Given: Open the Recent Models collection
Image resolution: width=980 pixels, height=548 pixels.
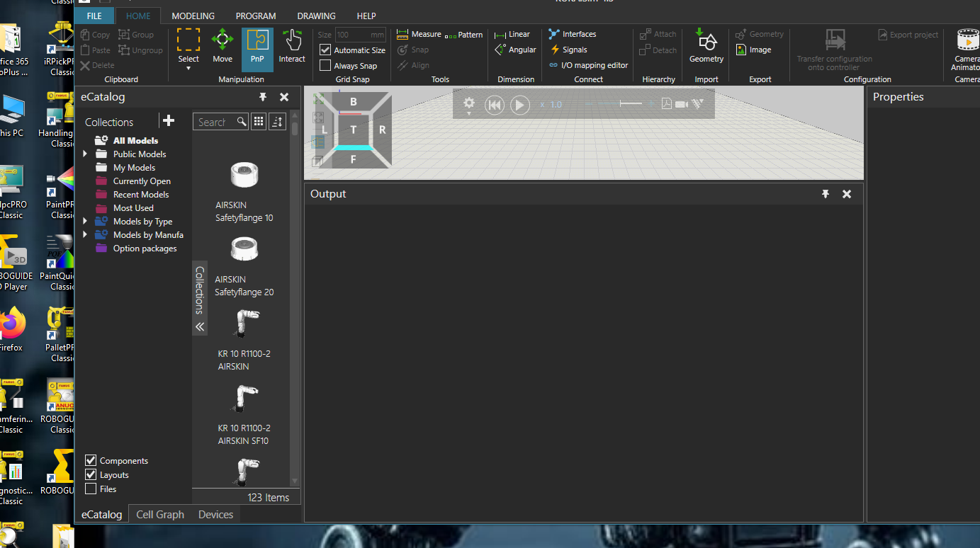Looking at the screenshot, I should [x=141, y=194].
